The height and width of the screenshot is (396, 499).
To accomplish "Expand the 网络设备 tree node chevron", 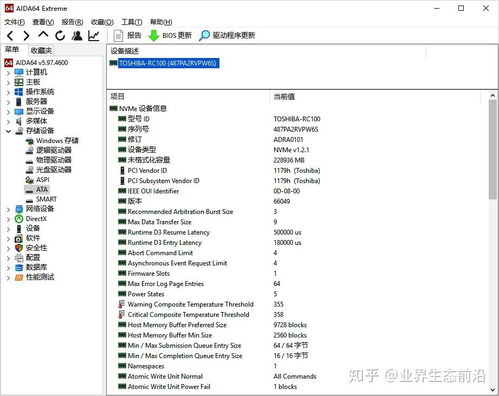I will point(8,209).
